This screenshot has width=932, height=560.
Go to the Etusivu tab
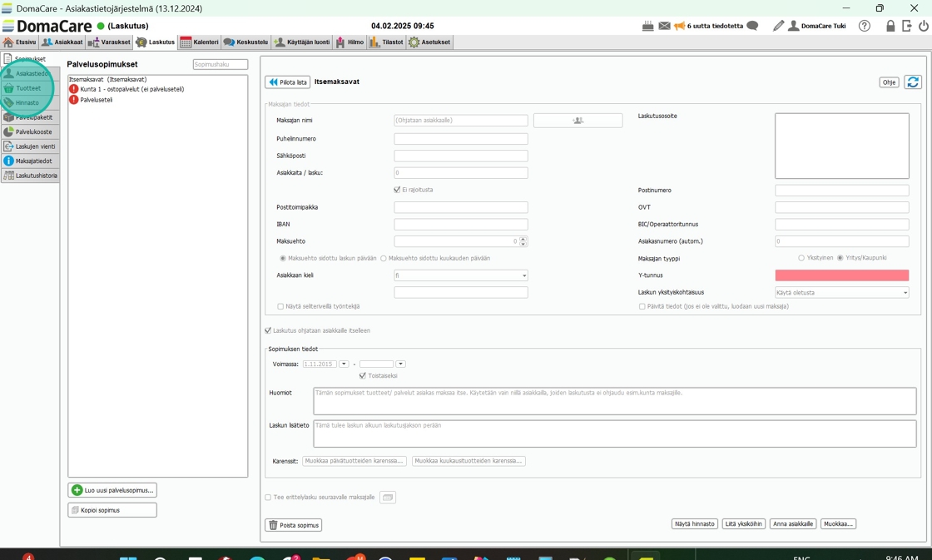click(20, 42)
